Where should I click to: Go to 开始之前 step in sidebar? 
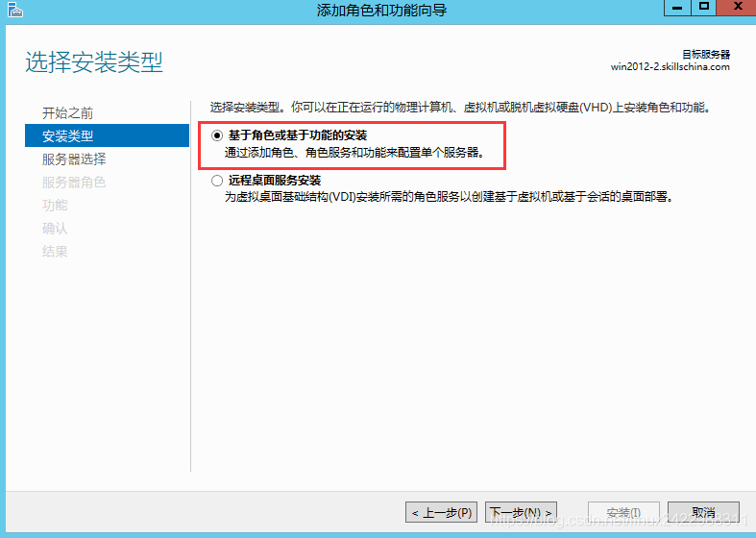(x=67, y=113)
